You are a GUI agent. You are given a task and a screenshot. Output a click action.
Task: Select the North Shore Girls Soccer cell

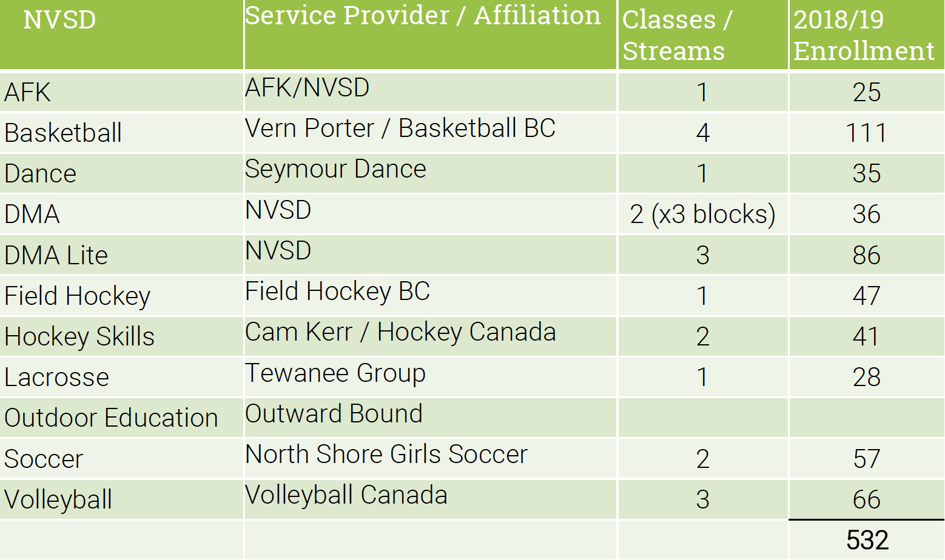click(x=386, y=455)
